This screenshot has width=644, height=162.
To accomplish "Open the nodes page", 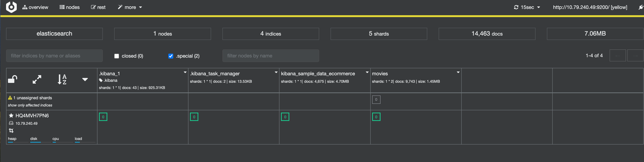I will pyautogui.click(x=70, y=7).
